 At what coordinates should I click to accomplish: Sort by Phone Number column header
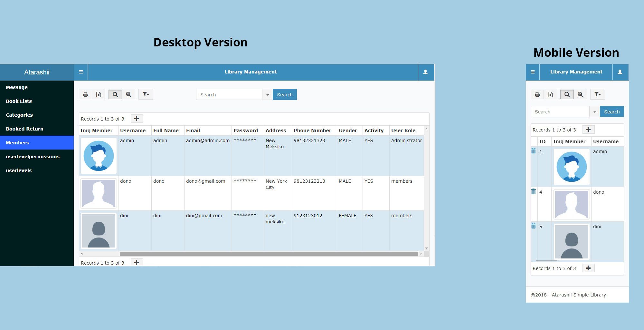click(312, 131)
